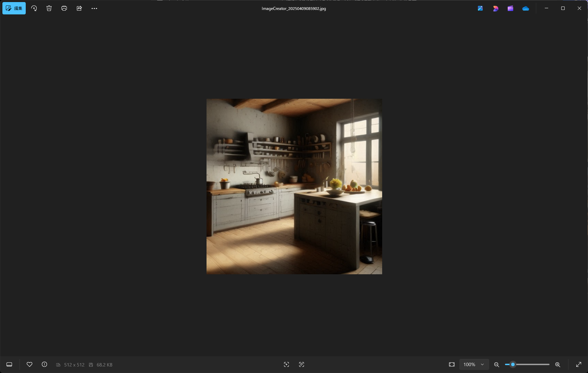
Task: Open the 編集 image editor
Action: 14,8
